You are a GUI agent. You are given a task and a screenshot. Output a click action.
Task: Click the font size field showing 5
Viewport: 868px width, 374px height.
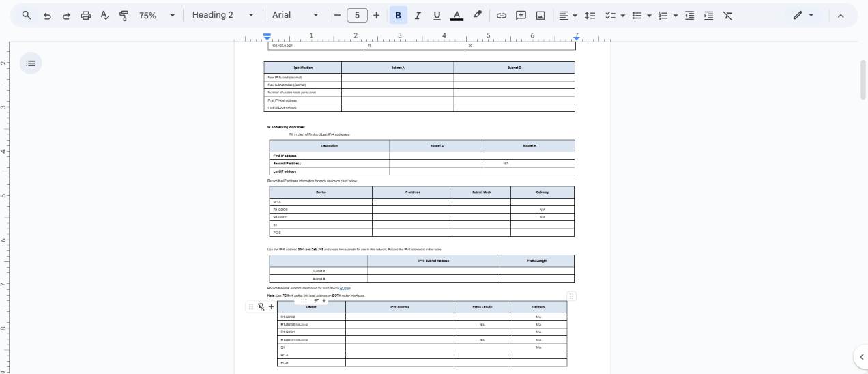tap(357, 15)
